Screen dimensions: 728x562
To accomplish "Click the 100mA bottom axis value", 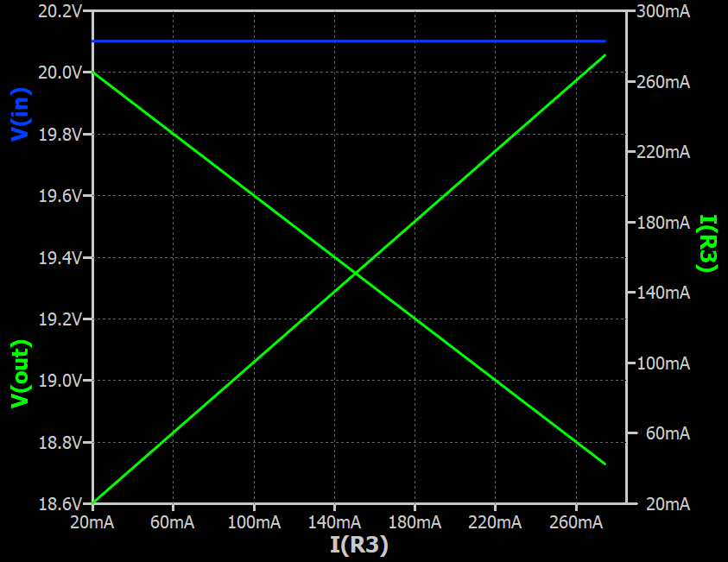I will point(254,522).
